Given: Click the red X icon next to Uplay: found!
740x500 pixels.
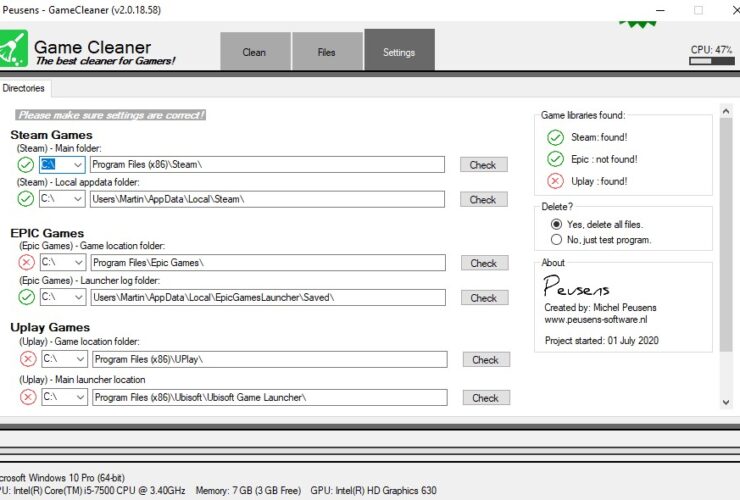Looking at the screenshot, I should click(x=555, y=181).
